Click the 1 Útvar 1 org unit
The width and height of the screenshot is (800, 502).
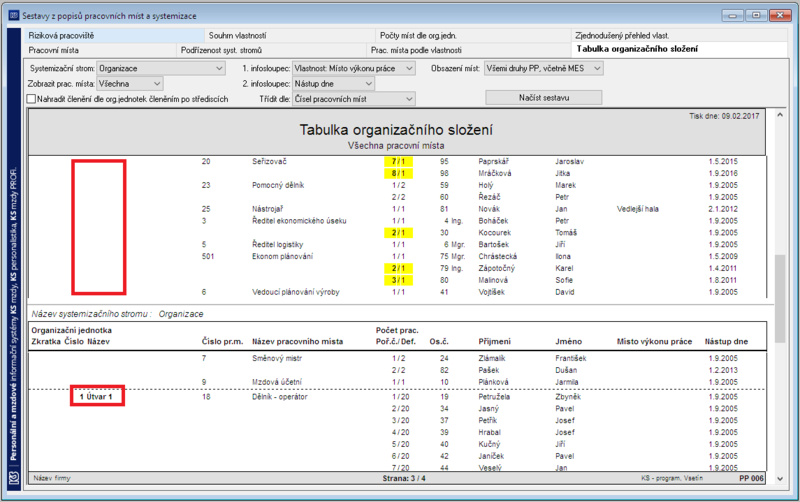click(x=96, y=397)
